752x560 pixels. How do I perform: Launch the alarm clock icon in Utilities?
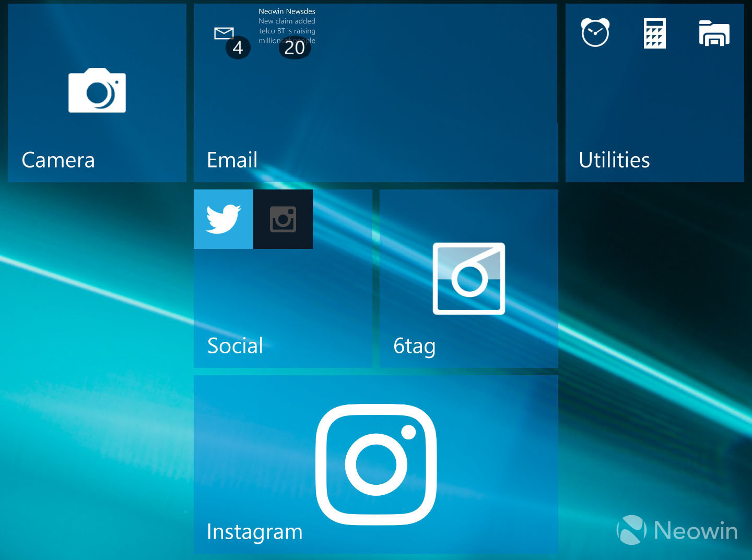click(595, 33)
